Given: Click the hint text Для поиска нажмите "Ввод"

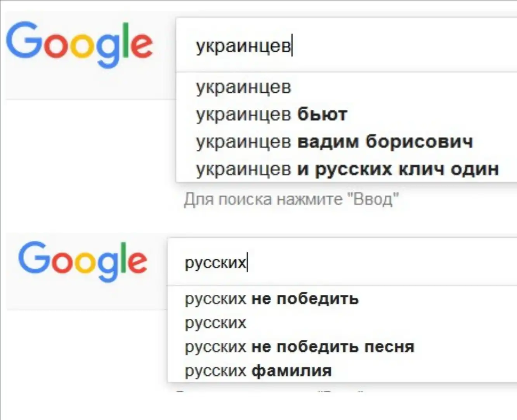Looking at the screenshot, I should coord(291,199).
